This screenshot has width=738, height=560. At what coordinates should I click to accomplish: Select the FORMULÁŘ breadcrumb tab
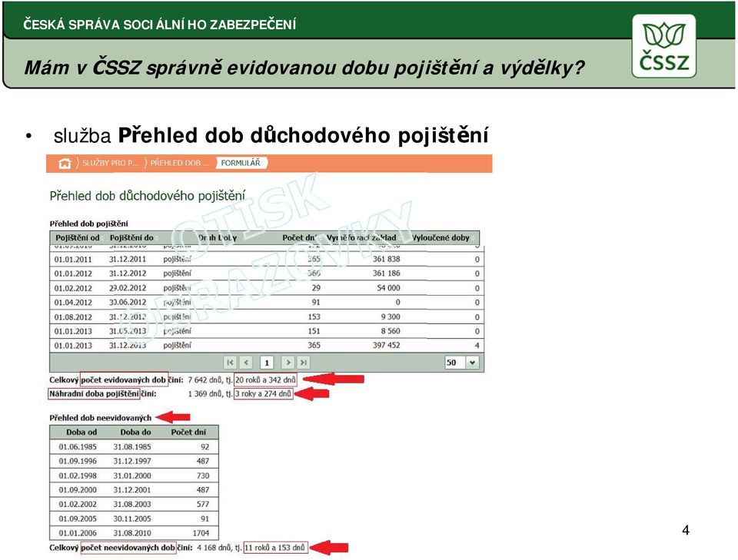click(x=241, y=163)
